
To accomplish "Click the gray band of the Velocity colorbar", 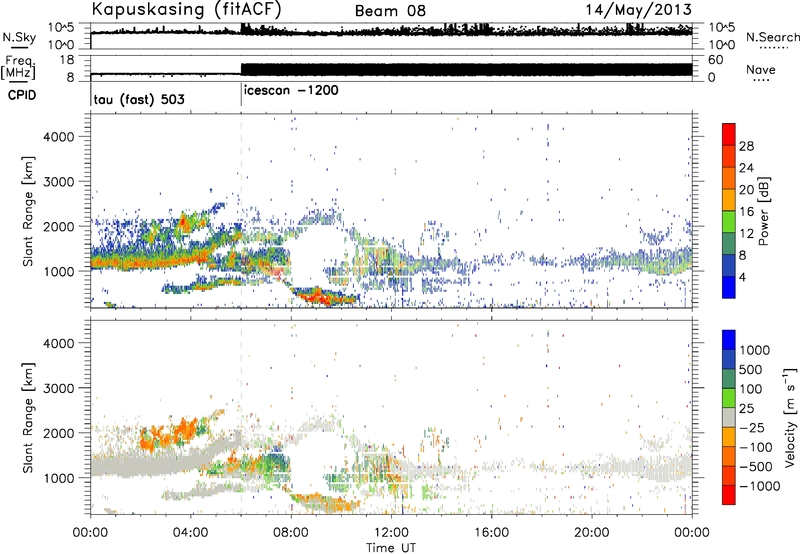I will click(729, 417).
